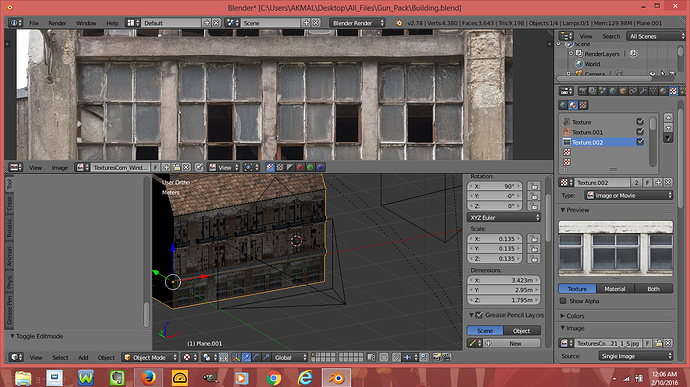Show green color channel in image editor
This screenshot has height=387, width=690.
click(x=310, y=167)
